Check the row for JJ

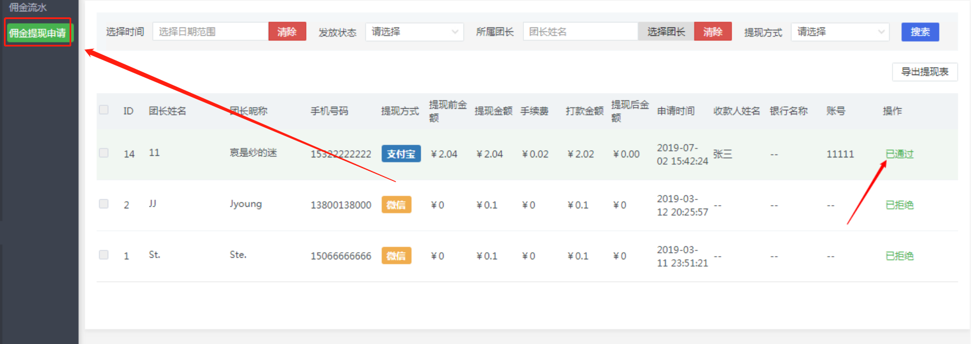click(104, 204)
